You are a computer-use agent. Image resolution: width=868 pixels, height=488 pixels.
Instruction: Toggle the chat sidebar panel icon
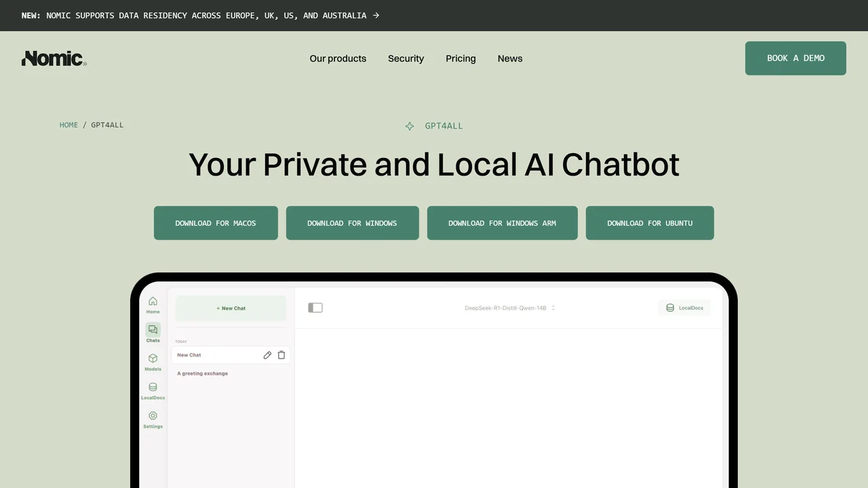click(x=315, y=308)
